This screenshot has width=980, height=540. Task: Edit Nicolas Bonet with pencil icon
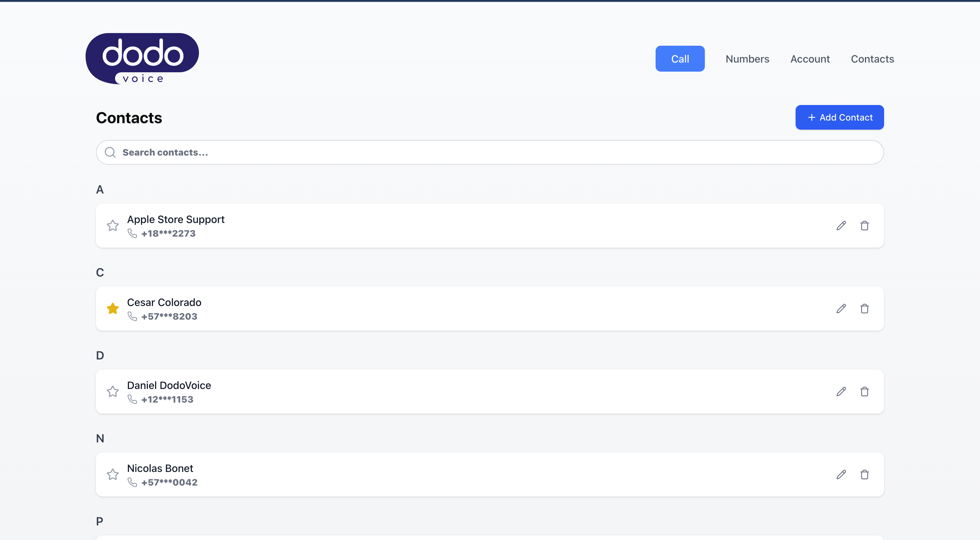click(841, 475)
